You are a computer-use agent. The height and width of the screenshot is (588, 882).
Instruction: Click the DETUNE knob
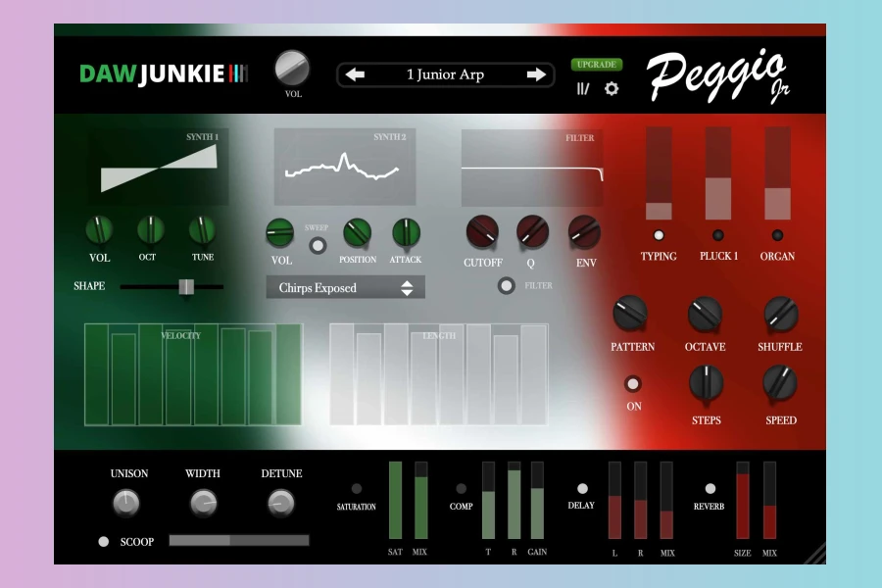tap(280, 503)
